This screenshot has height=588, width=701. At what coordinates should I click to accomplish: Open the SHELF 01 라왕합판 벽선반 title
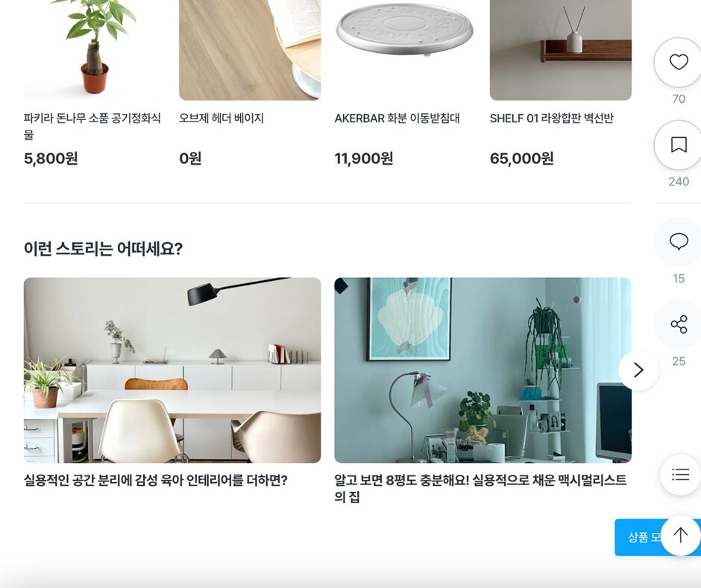click(551, 118)
